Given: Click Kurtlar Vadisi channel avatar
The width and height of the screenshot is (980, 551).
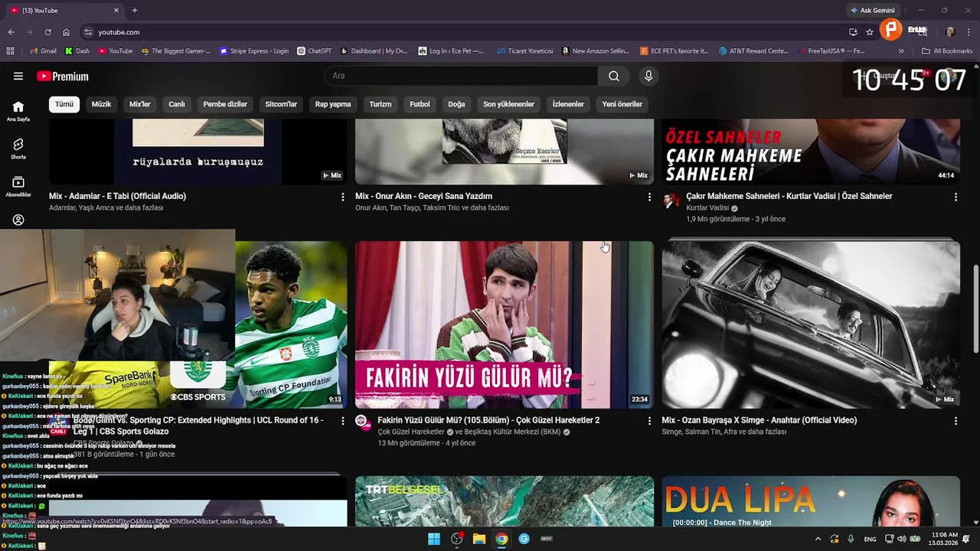Looking at the screenshot, I should (671, 201).
